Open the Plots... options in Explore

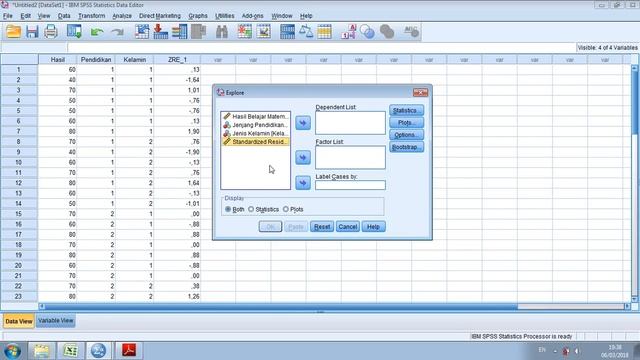[407, 122]
